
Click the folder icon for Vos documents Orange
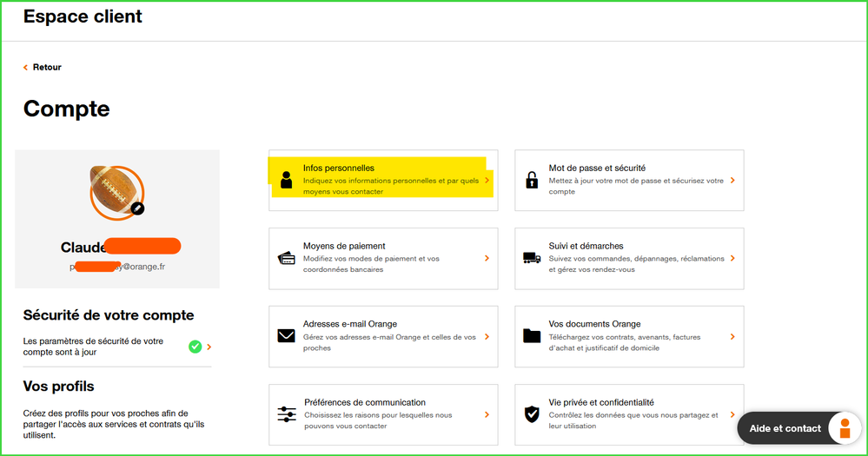coord(532,336)
